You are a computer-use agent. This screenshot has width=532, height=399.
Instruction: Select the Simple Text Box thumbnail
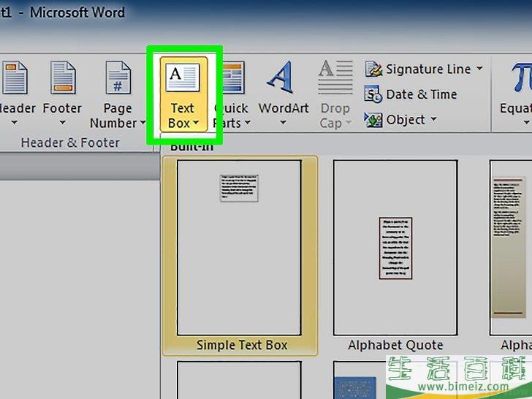239,248
